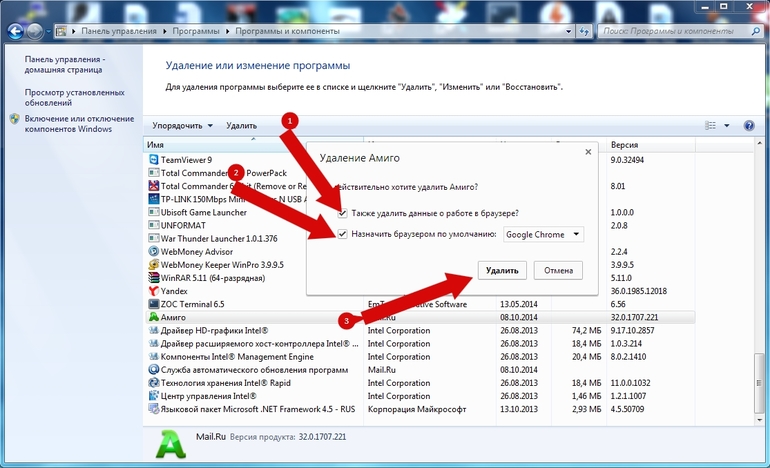Viewport: 770px width, 468px height.
Task: Click the Total Commander 64 bit icon
Action: click(154, 186)
